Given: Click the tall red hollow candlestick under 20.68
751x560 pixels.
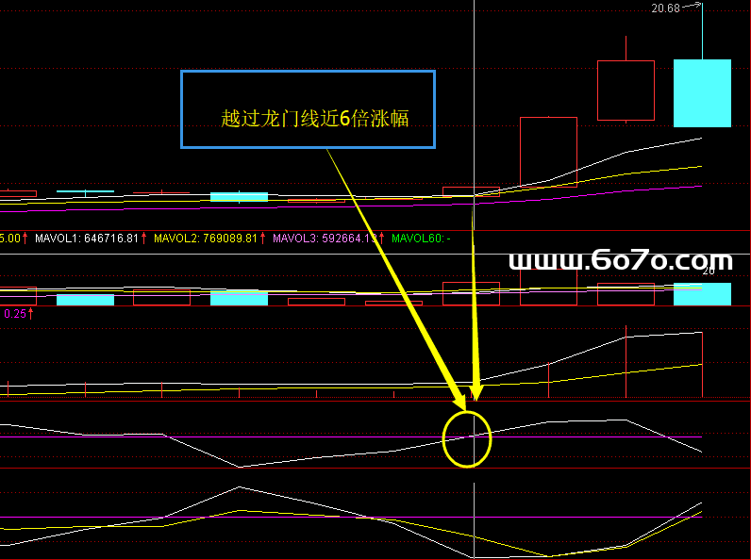Looking at the screenshot, I should click(x=626, y=91).
